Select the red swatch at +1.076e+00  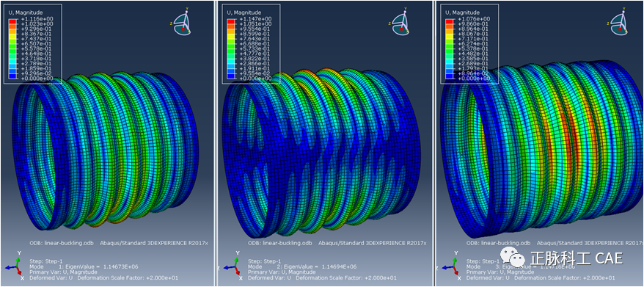[450, 20]
